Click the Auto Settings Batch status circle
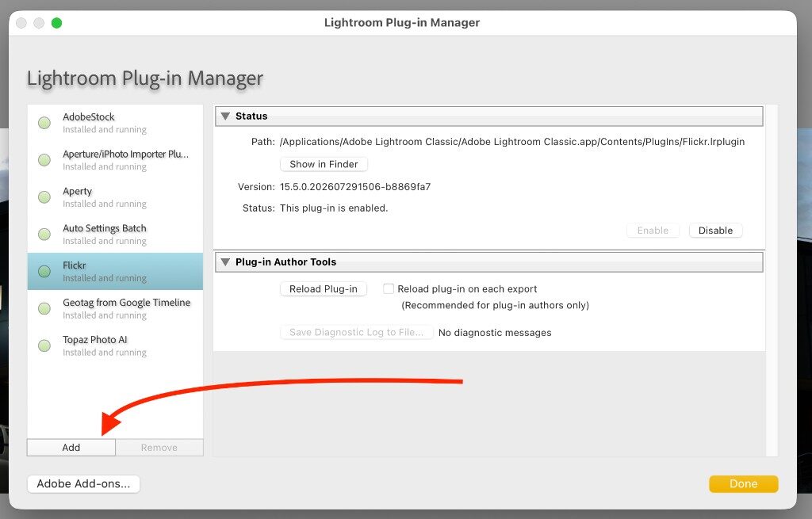 44,235
